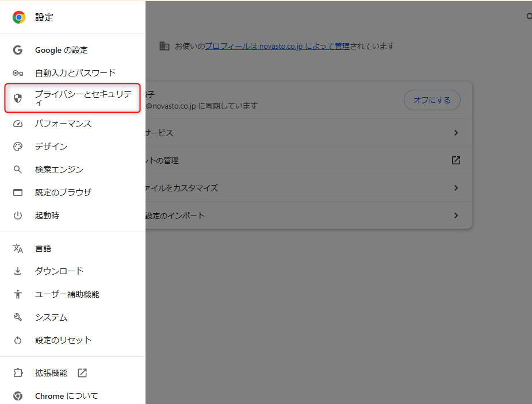Click the wrench icon for システム
The height and width of the screenshot is (404, 532).
18,317
